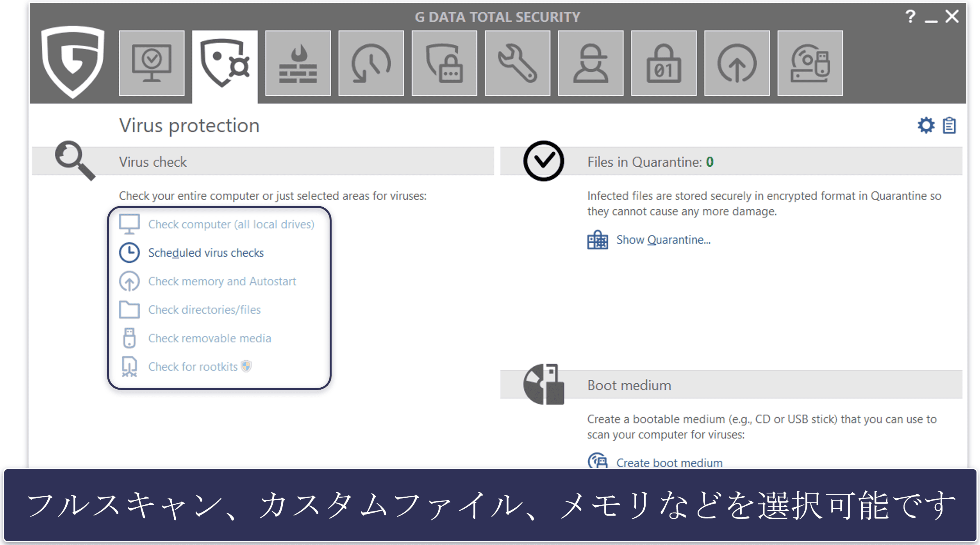This screenshot has width=980, height=545.
Task: Open the Encryption padlock 01 tab
Action: tap(664, 63)
